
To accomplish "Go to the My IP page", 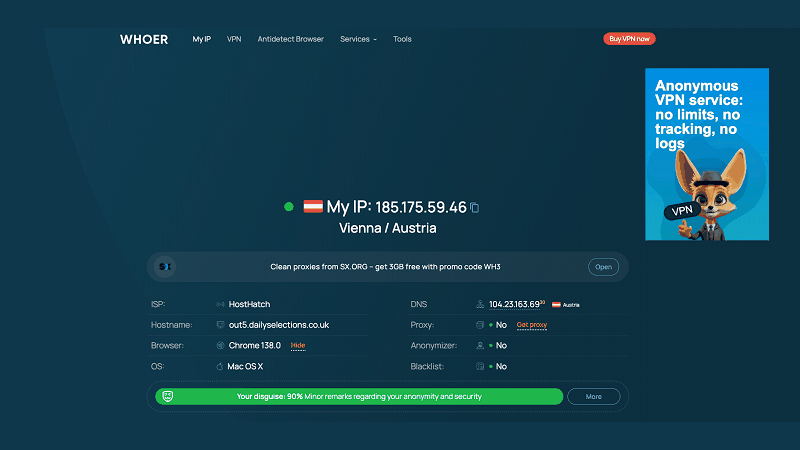I will pyautogui.click(x=202, y=39).
